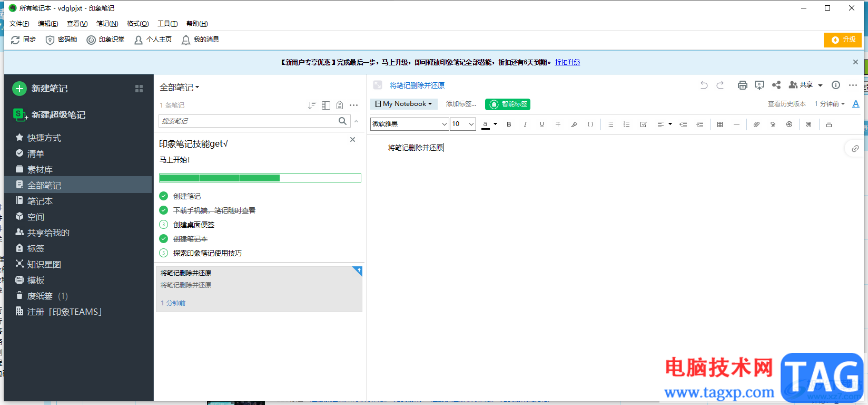Image resolution: width=868 pixels, height=405 pixels.
Task: Show note info icon
Action: coord(836,85)
